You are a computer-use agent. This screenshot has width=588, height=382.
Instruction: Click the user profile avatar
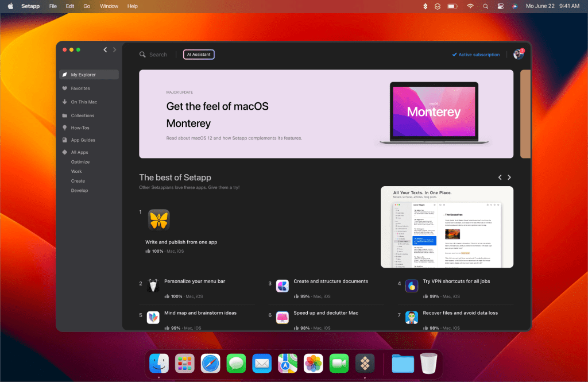point(518,55)
